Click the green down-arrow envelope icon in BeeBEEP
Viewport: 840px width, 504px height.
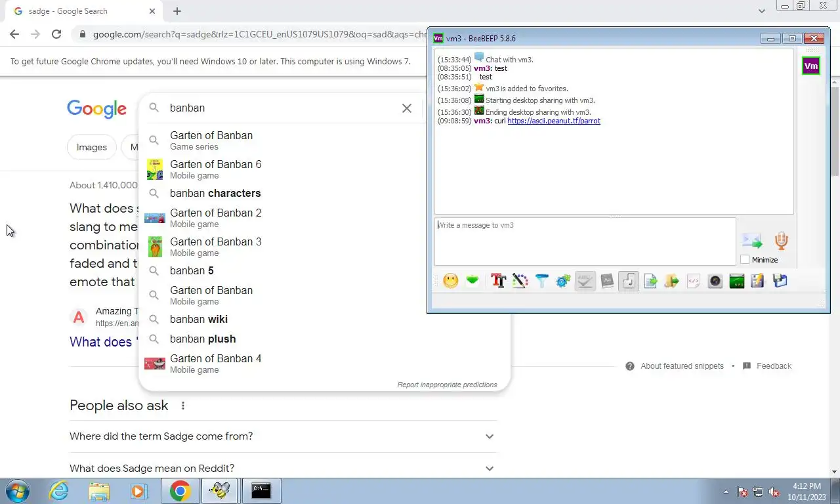click(472, 281)
